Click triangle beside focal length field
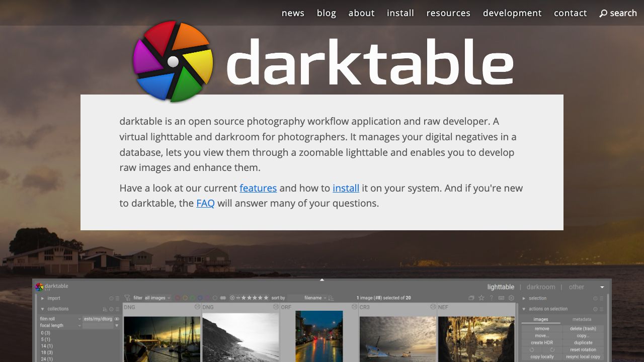Viewport: 644px width, 362px height. tap(117, 326)
